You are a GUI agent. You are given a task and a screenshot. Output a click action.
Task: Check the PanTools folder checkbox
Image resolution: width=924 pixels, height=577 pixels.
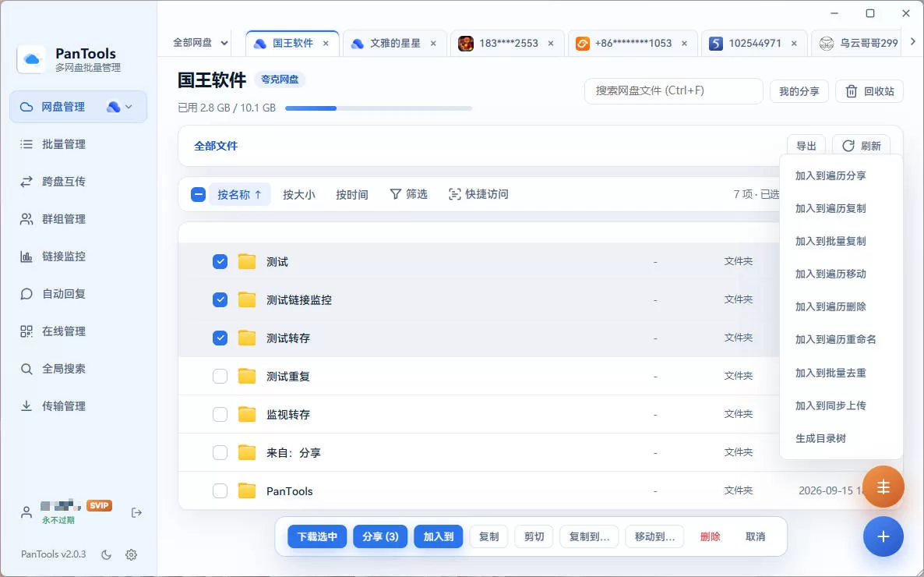(220, 491)
